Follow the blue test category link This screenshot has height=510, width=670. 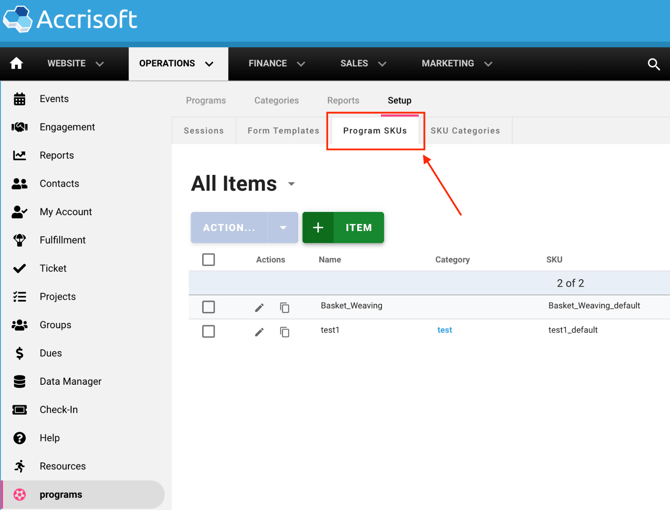pos(444,330)
